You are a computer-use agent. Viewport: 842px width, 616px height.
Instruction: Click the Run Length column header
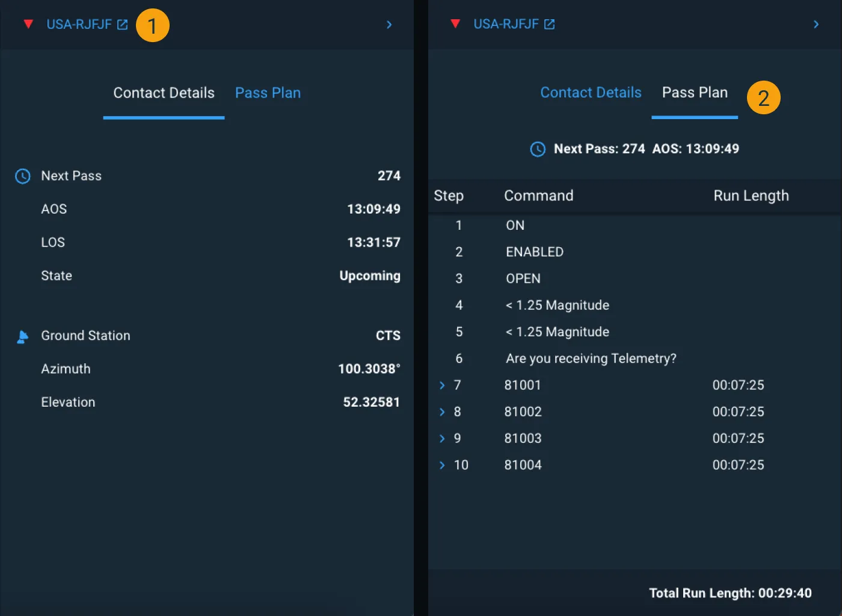tap(751, 196)
